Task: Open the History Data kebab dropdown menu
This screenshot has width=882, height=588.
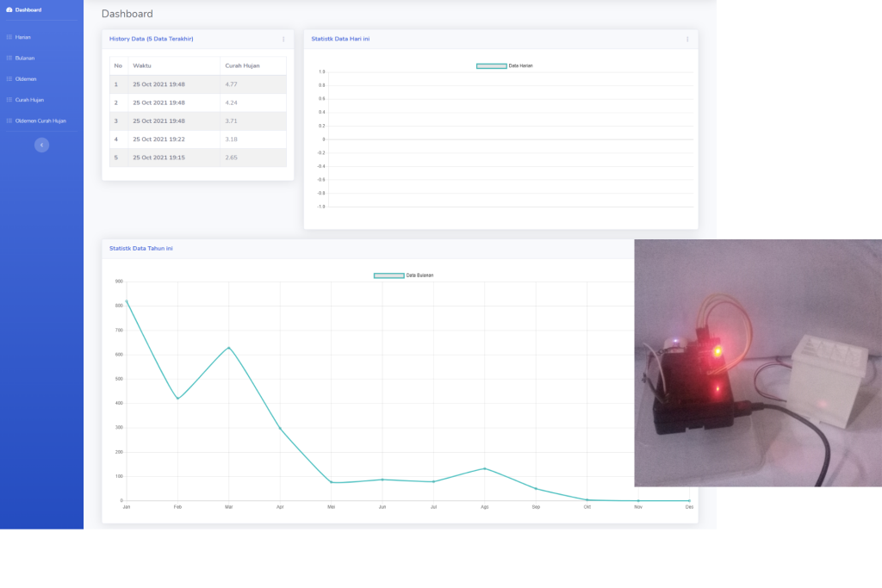Action: [x=283, y=39]
